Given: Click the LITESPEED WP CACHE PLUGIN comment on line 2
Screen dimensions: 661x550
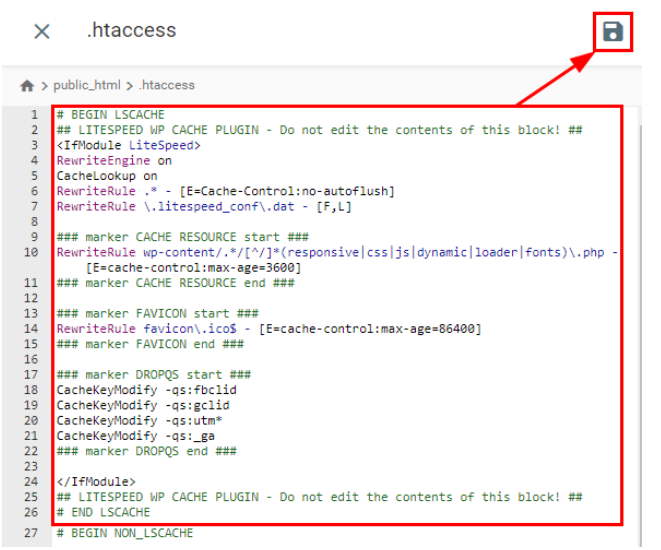Looking at the screenshot, I should tap(320, 130).
